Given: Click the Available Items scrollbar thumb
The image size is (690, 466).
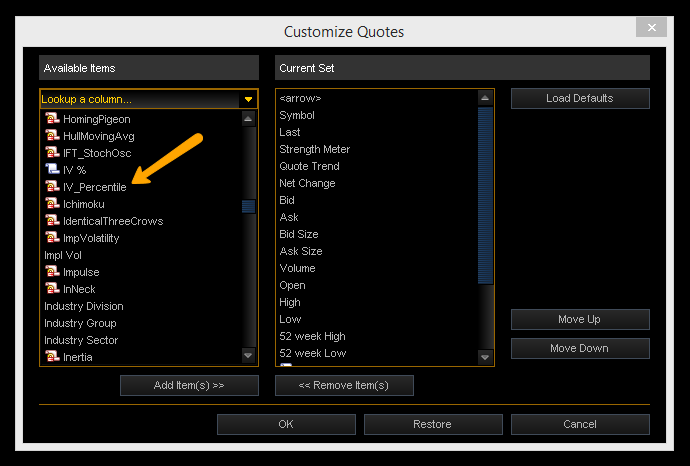Looking at the screenshot, I should (248, 206).
